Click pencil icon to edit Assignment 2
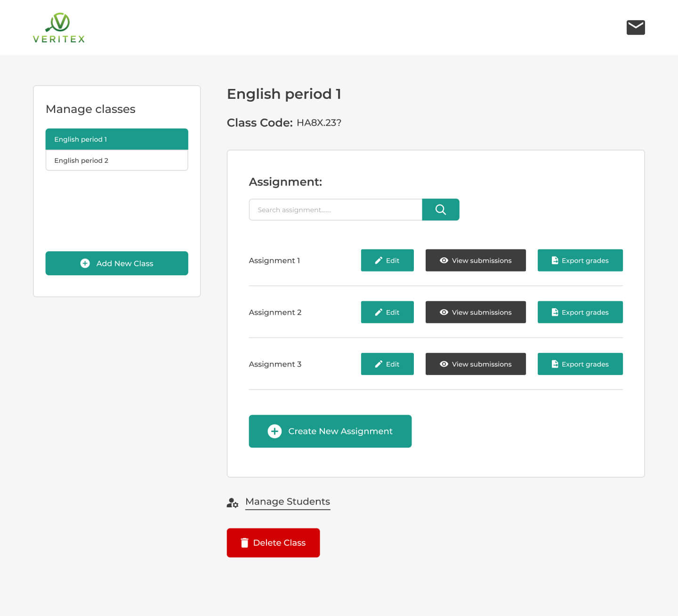 coord(379,312)
